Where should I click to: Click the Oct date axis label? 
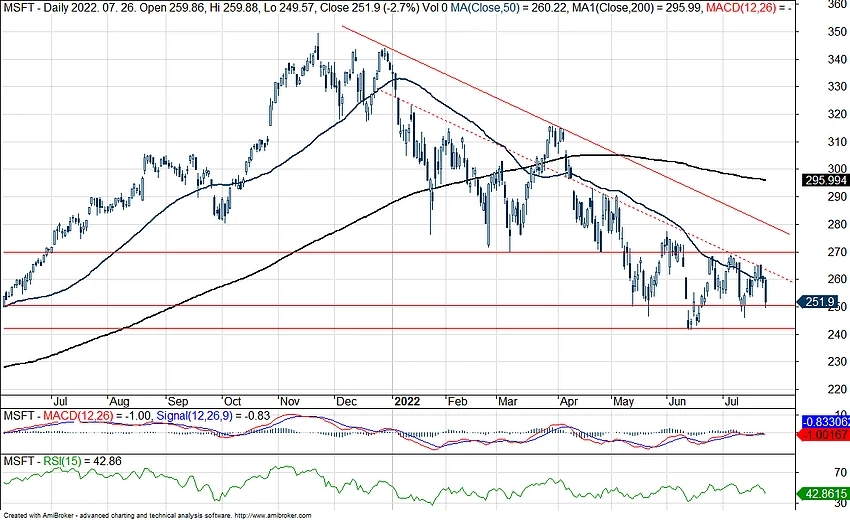tap(233, 401)
